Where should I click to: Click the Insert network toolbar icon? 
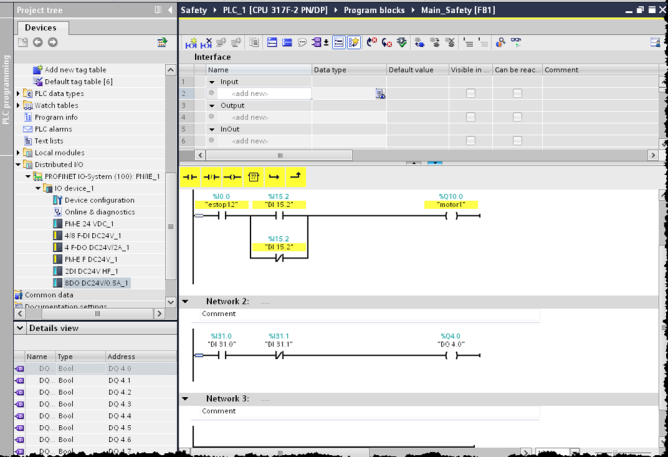(191, 43)
